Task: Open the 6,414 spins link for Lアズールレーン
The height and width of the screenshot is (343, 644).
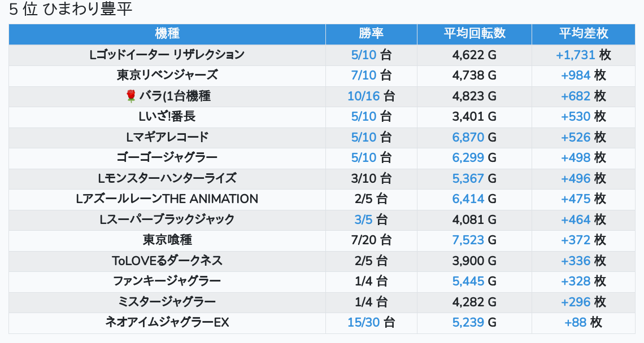Action: click(468, 199)
